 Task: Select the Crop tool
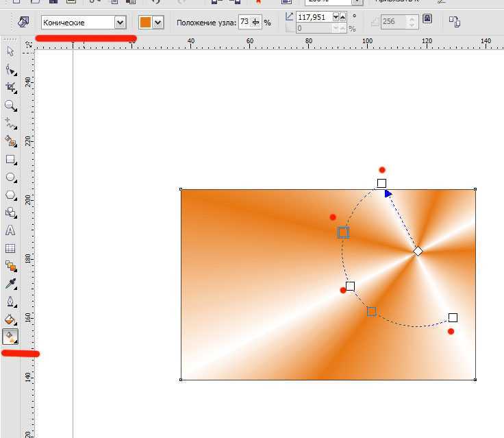(x=11, y=88)
